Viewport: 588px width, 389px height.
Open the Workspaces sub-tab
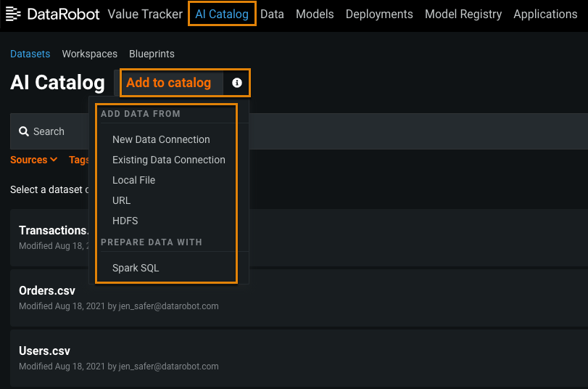pos(89,54)
